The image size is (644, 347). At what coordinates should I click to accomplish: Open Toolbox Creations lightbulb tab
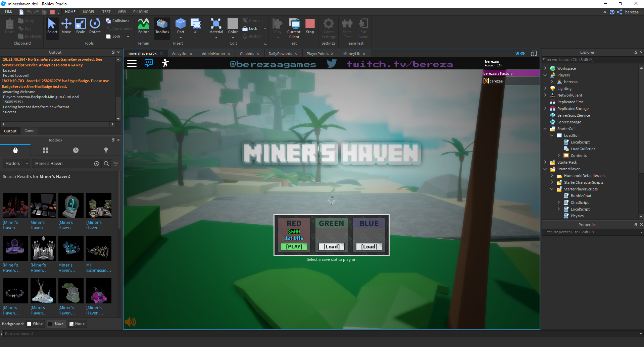[x=106, y=150]
